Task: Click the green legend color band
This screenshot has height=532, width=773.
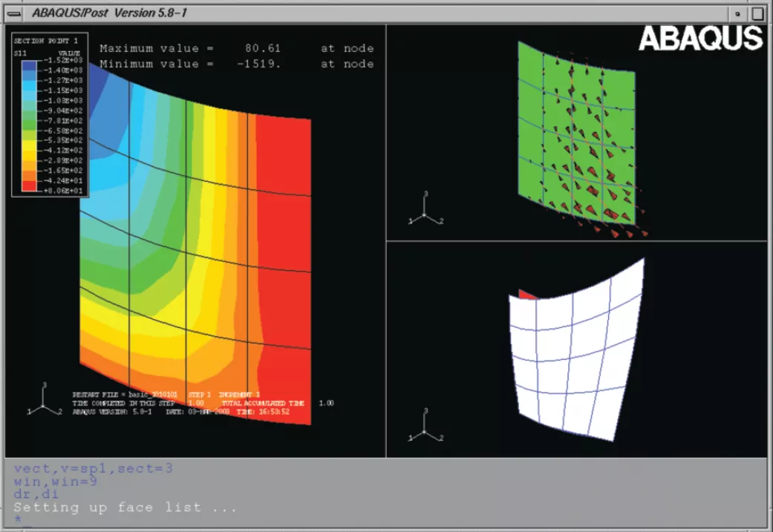Action: (x=28, y=120)
